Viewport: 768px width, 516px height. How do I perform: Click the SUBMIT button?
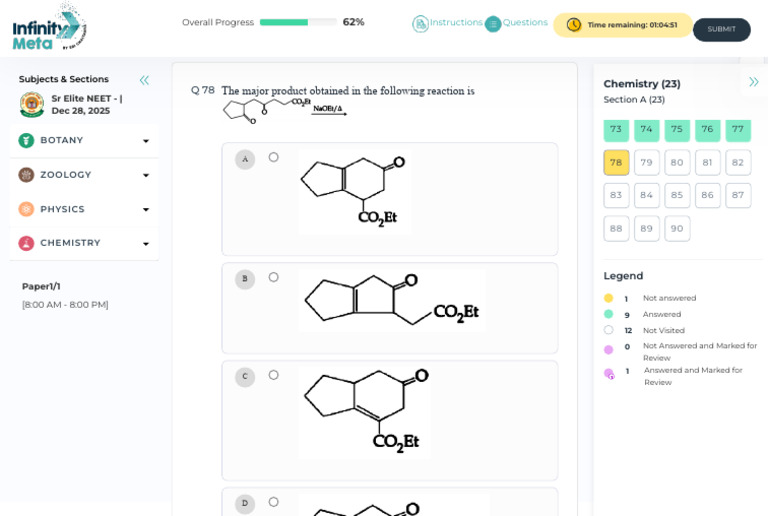pos(721,29)
